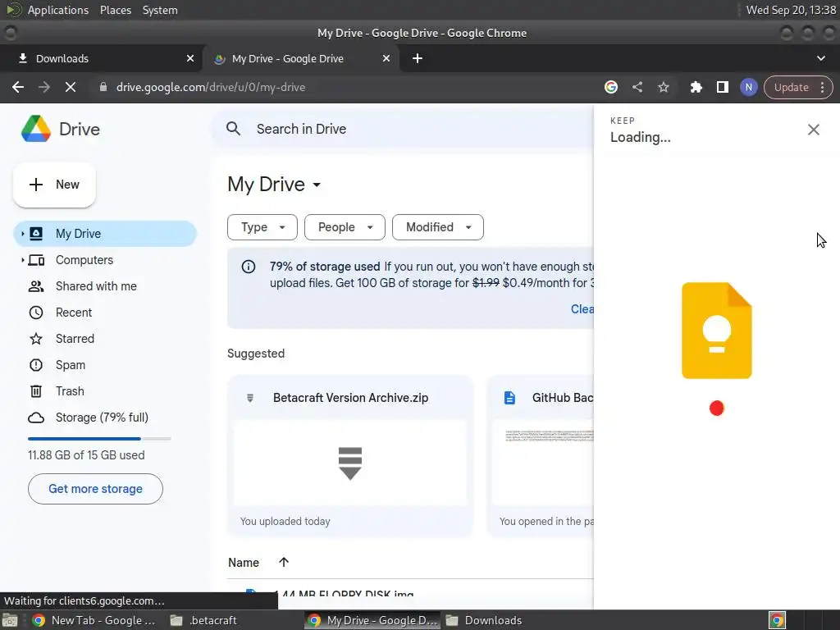Click the show desktop icon in taskbar
Screen dimensions: 840x630
[10, 621]
